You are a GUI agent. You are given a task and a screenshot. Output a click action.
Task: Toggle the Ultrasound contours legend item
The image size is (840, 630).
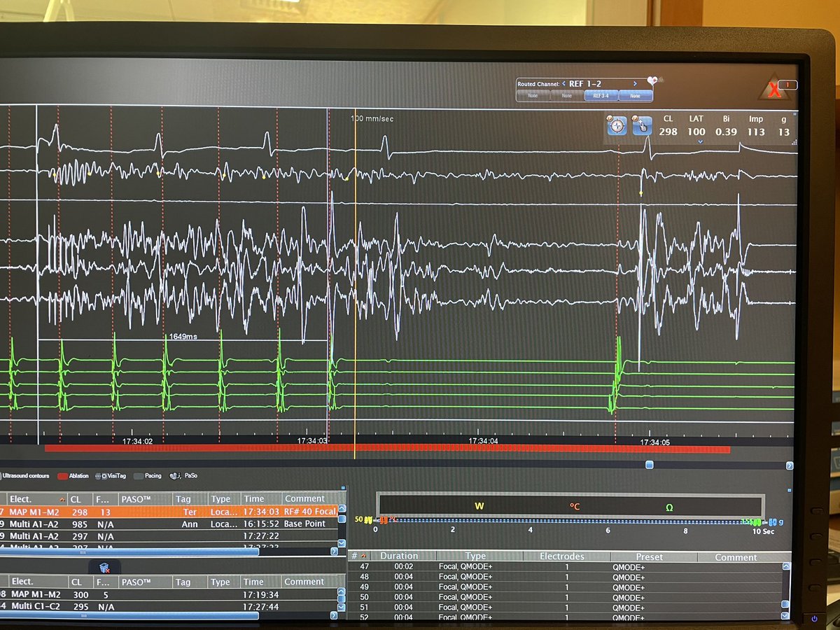point(24,476)
